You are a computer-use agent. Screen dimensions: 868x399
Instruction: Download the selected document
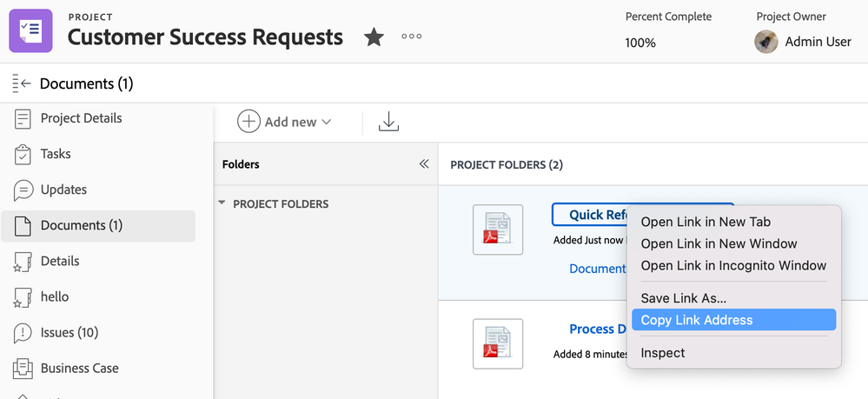tap(388, 123)
